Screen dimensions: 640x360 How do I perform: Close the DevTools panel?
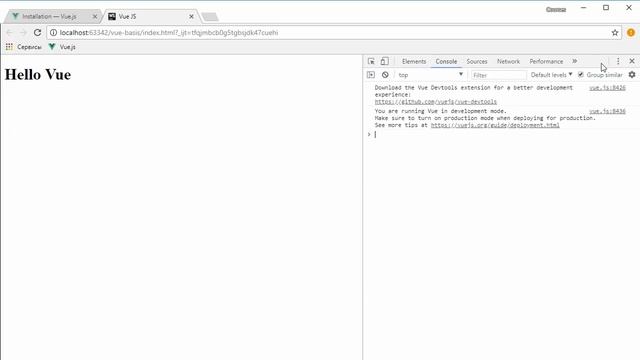pyautogui.click(x=632, y=61)
